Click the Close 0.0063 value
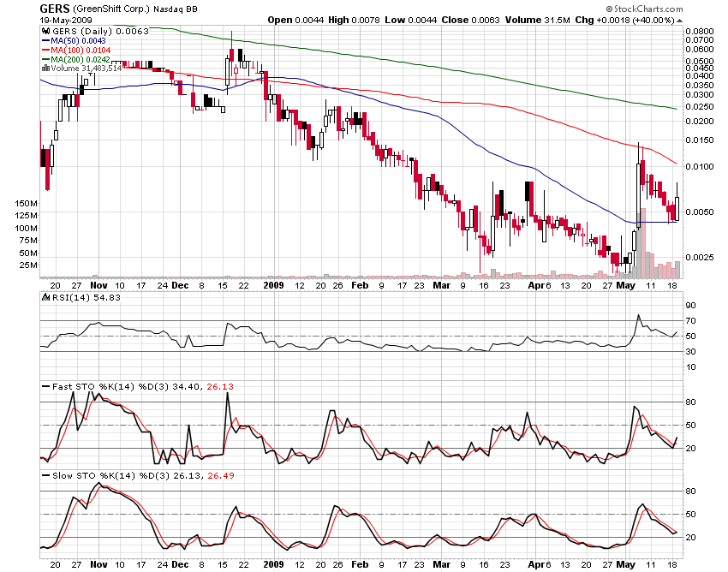Viewport: 728px width, 572px height. 470,20
